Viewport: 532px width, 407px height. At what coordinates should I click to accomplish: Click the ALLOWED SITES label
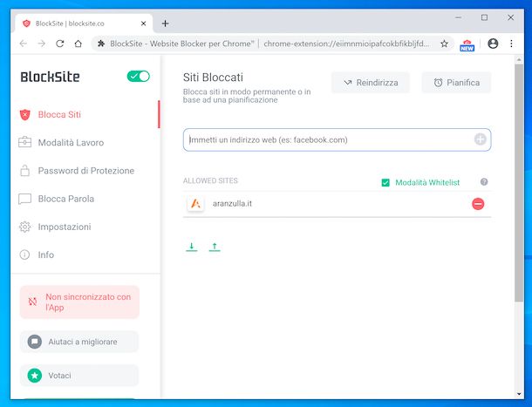pos(210,180)
